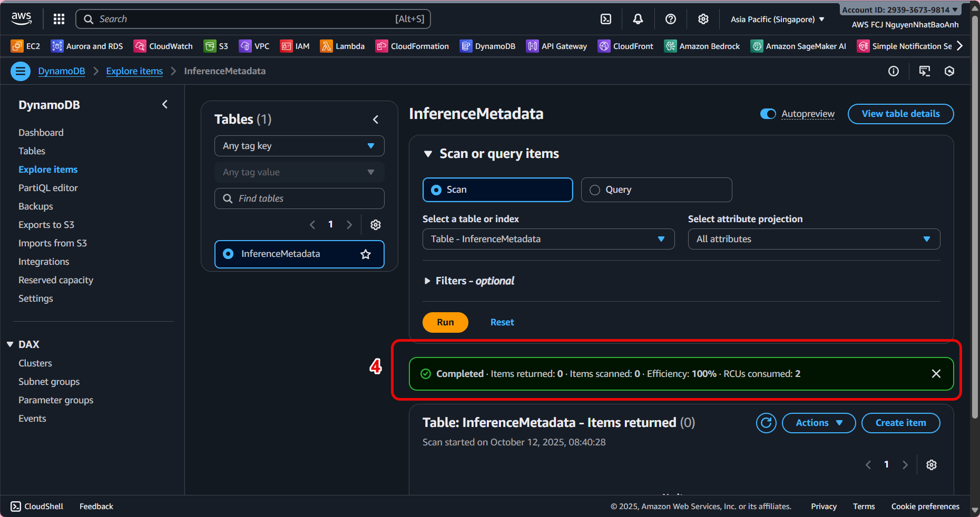980x517 pixels.
Task: Open the info panel icon
Action: pyautogui.click(x=894, y=71)
